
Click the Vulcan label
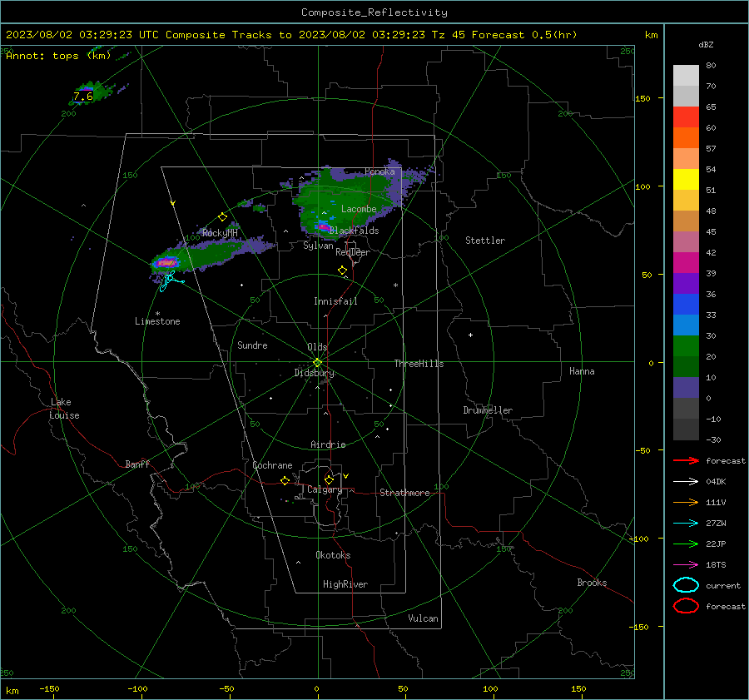(x=423, y=618)
